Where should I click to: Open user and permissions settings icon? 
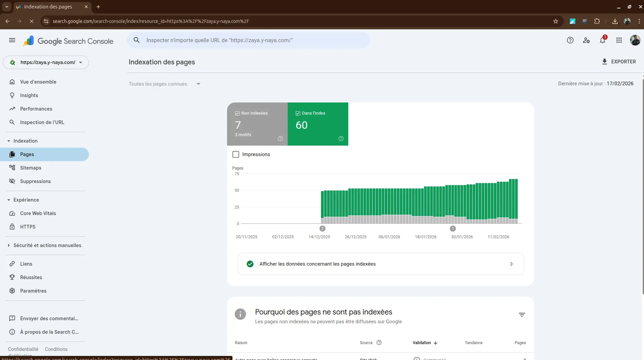(x=586, y=40)
